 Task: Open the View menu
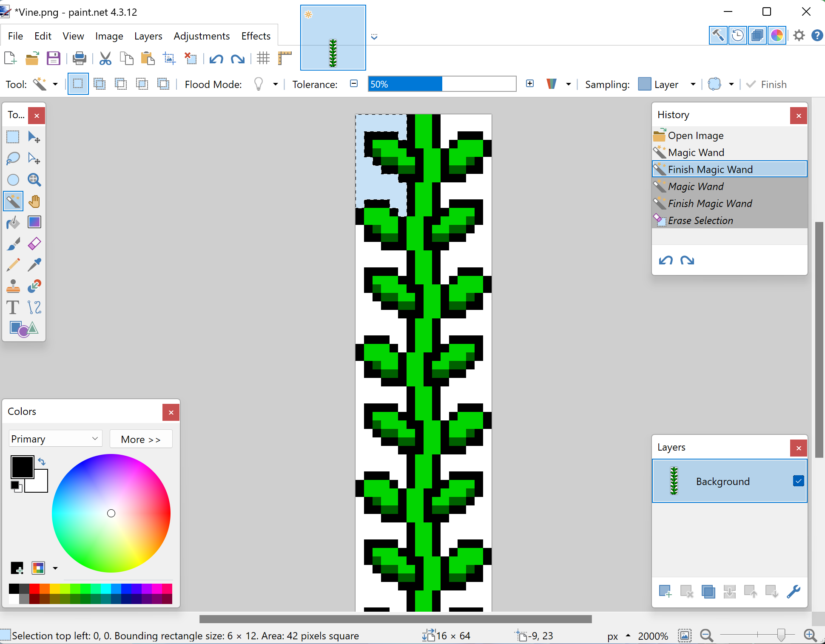73,36
